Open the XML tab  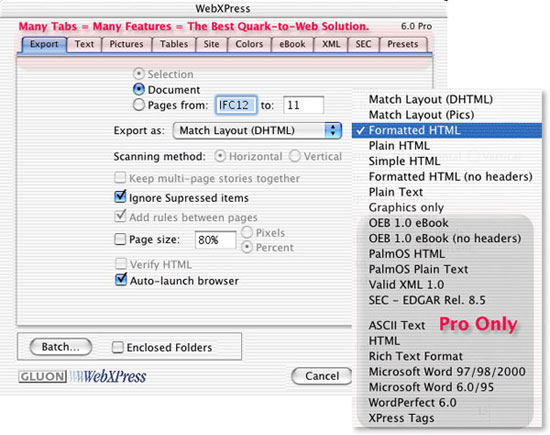pos(331,45)
